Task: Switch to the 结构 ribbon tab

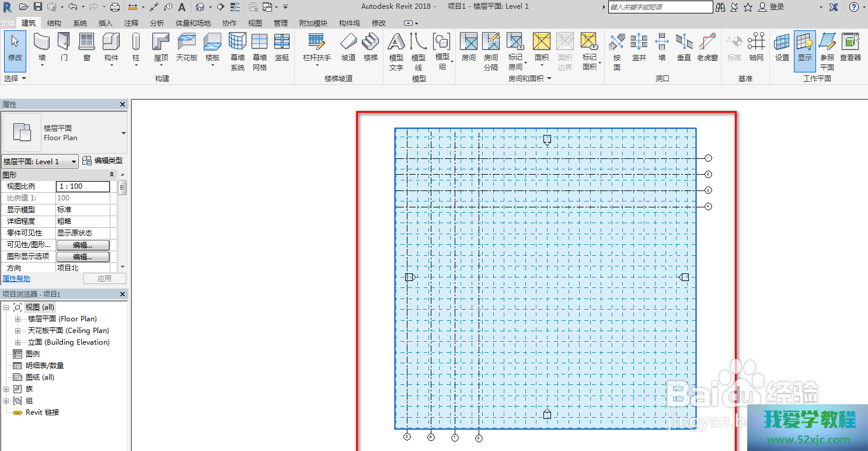Action: [54, 23]
